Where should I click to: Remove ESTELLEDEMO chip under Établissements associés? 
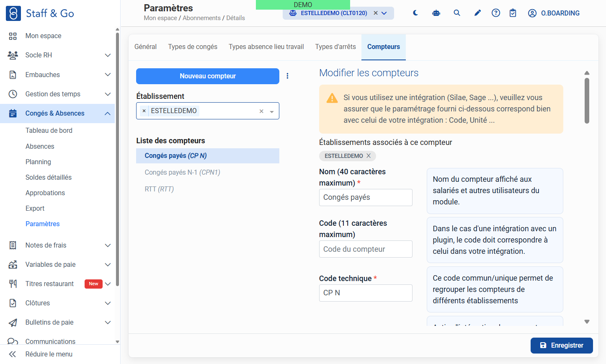369,156
